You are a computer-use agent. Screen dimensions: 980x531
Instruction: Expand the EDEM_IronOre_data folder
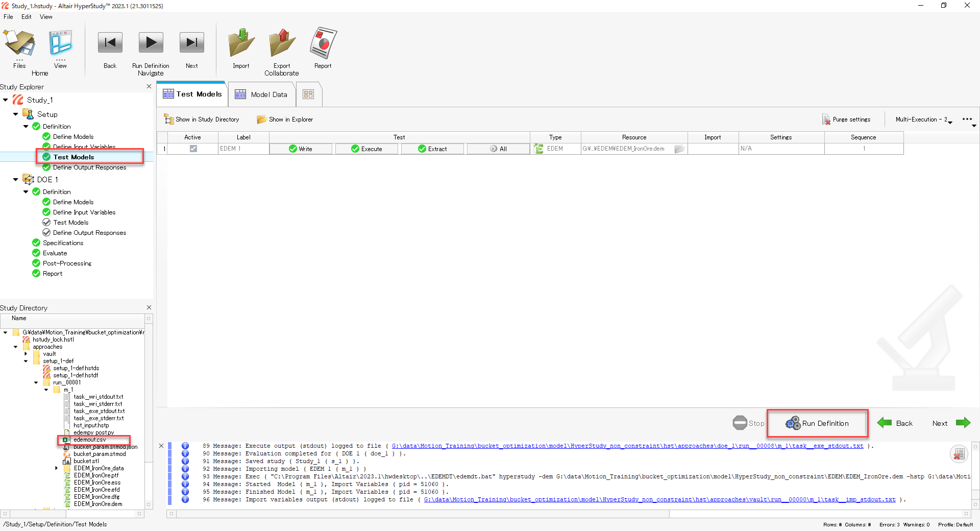point(57,468)
